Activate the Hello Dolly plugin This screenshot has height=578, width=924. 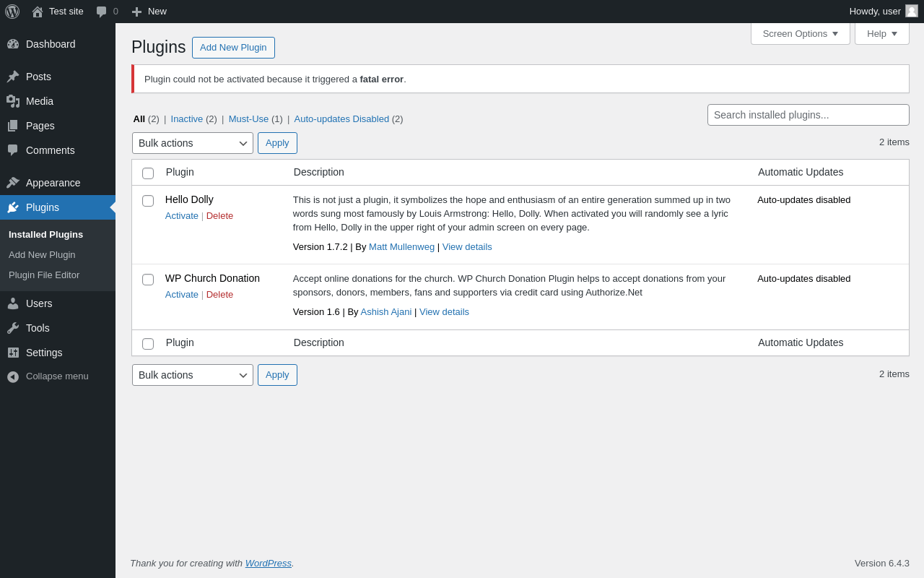tap(182, 216)
